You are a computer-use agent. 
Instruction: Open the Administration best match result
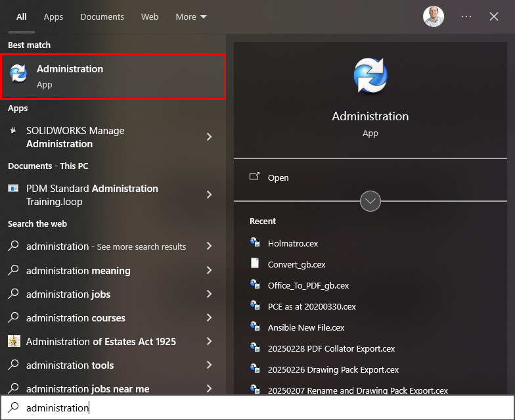point(113,76)
